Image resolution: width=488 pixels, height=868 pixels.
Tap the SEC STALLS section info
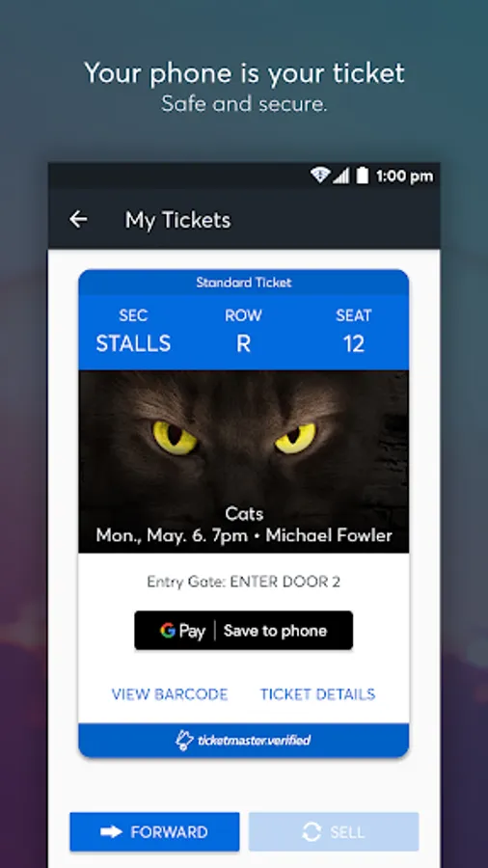pyautogui.click(x=133, y=331)
